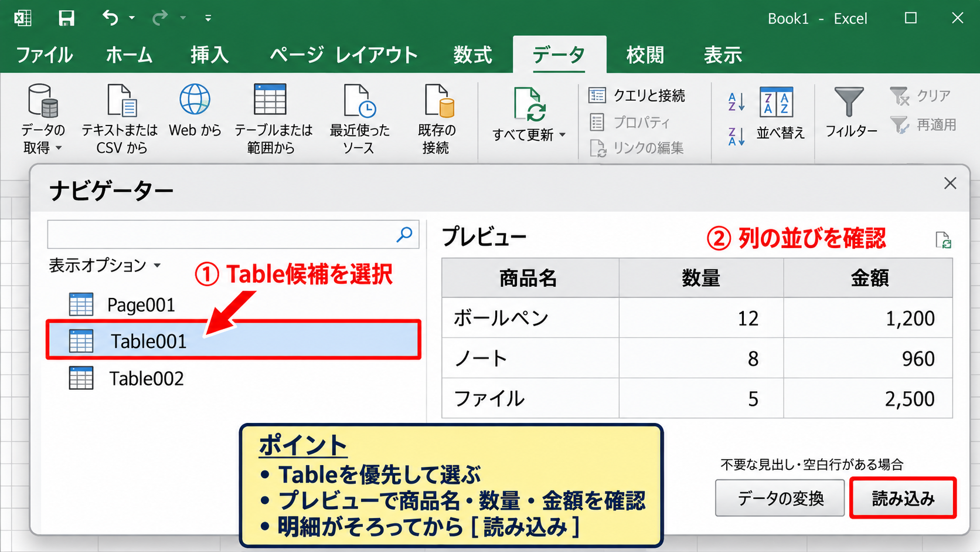Open Quick Access Toolbar customize dropdown
Viewport: 980px width, 552px height.
pos(208,18)
